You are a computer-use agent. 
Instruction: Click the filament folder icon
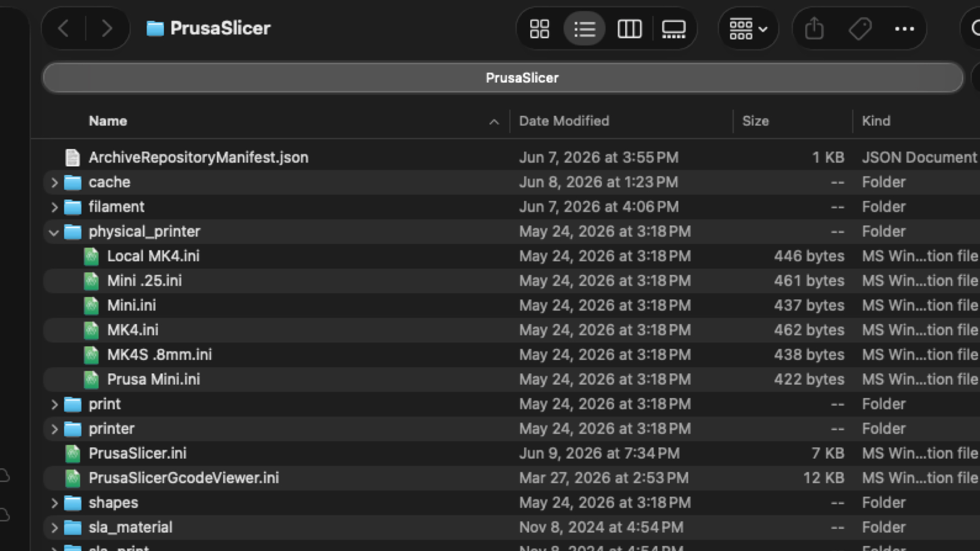point(72,207)
